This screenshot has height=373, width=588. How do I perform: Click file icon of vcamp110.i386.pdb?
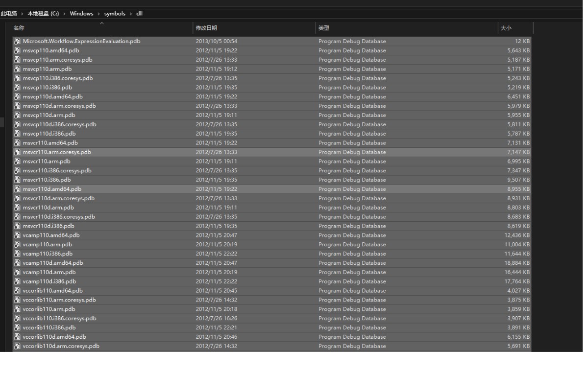17,254
